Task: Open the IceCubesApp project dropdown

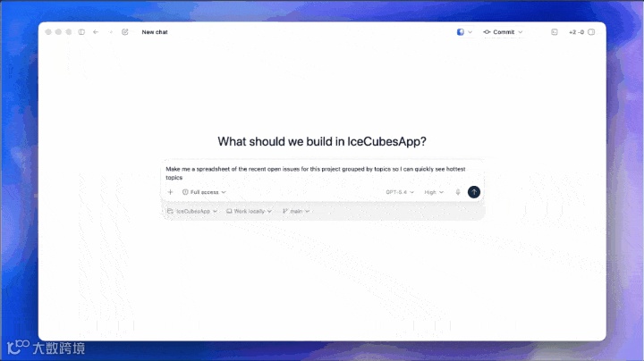Action: [x=192, y=211]
